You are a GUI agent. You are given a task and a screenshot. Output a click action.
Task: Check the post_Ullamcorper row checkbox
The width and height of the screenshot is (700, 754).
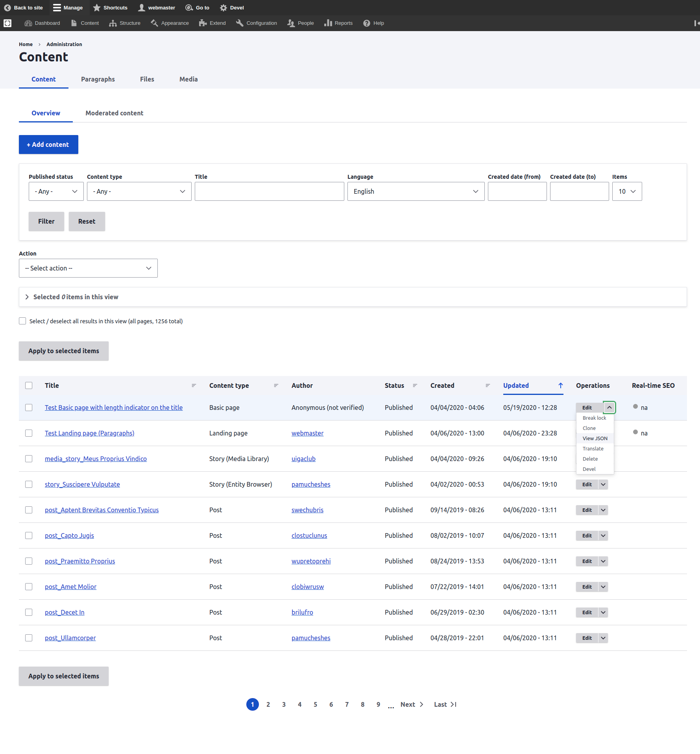[29, 638]
